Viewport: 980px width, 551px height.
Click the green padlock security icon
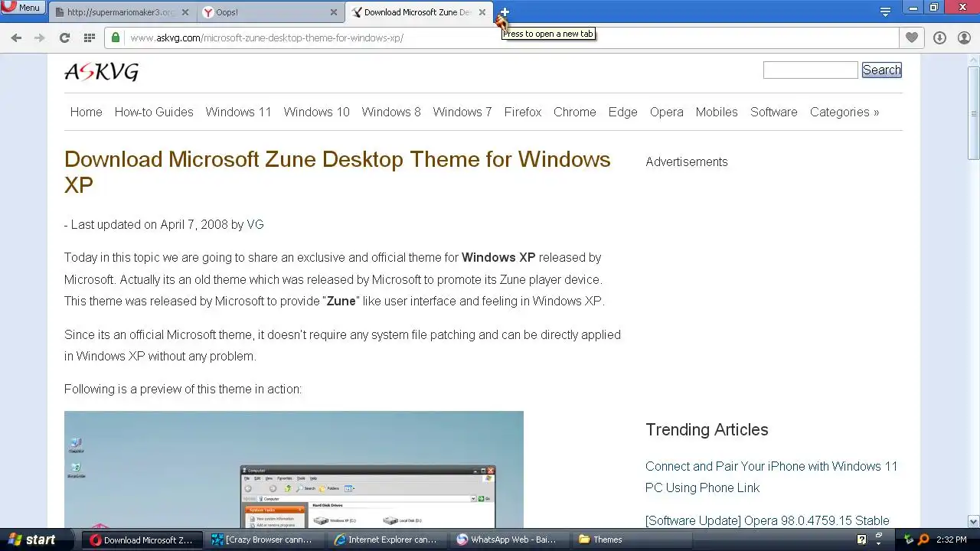[116, 37]
